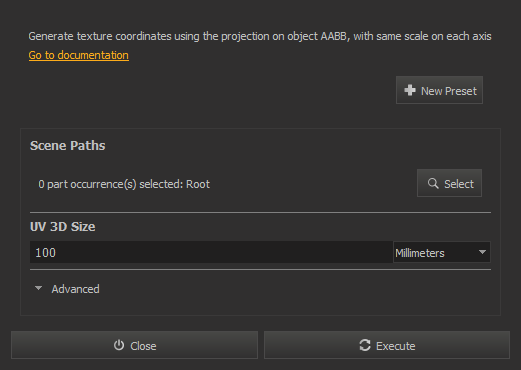521x370 pixels.
Task: Click the magnifier icon beside Select
Action: coord(433,183)
